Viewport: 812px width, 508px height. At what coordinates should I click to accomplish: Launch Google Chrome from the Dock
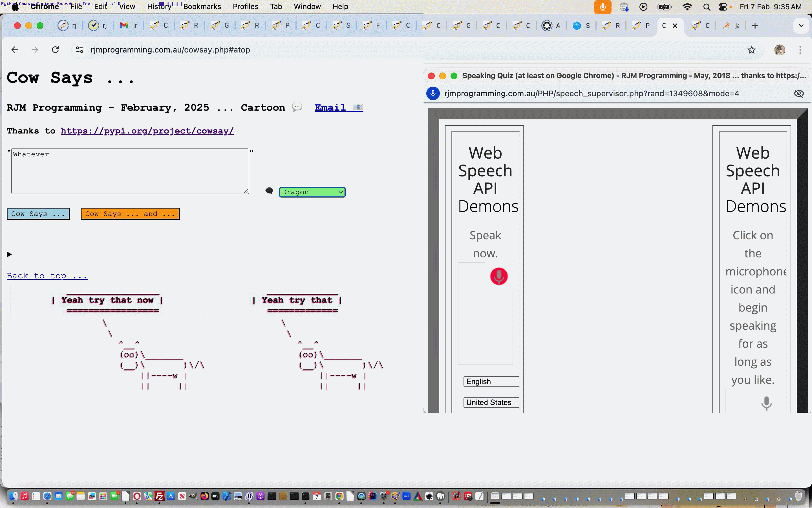[339, 496]
